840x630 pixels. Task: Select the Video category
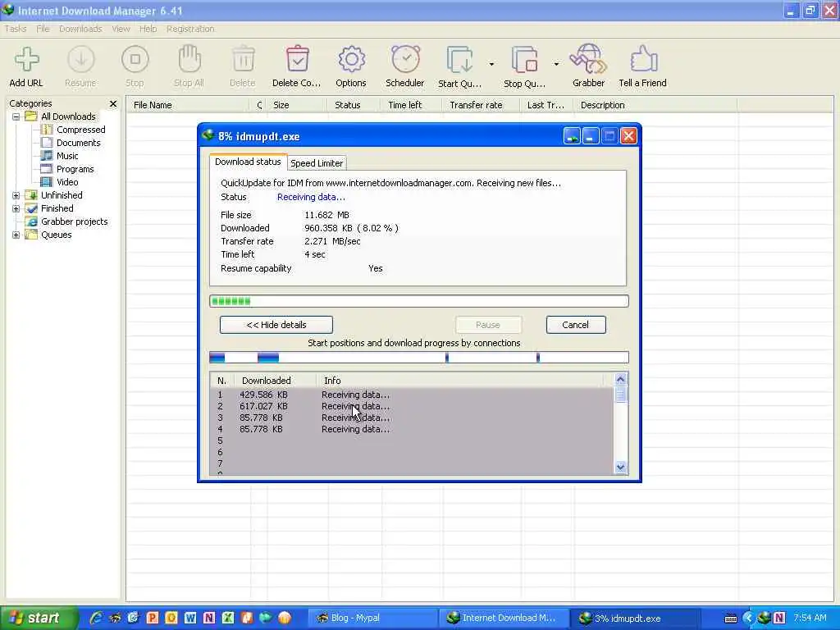67,182
